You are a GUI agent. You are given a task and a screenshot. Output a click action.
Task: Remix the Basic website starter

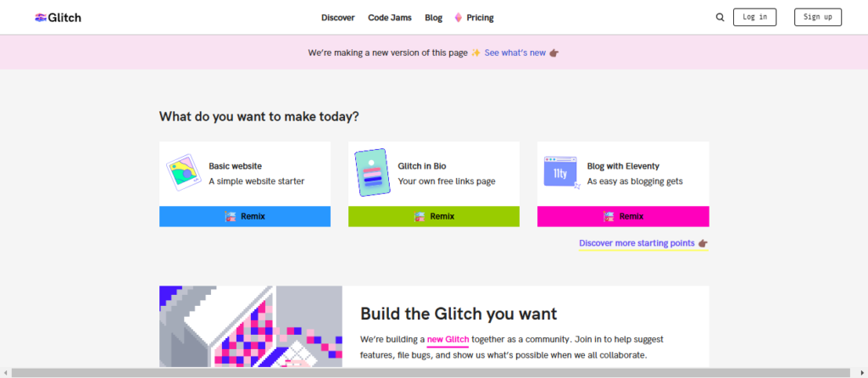245,216
